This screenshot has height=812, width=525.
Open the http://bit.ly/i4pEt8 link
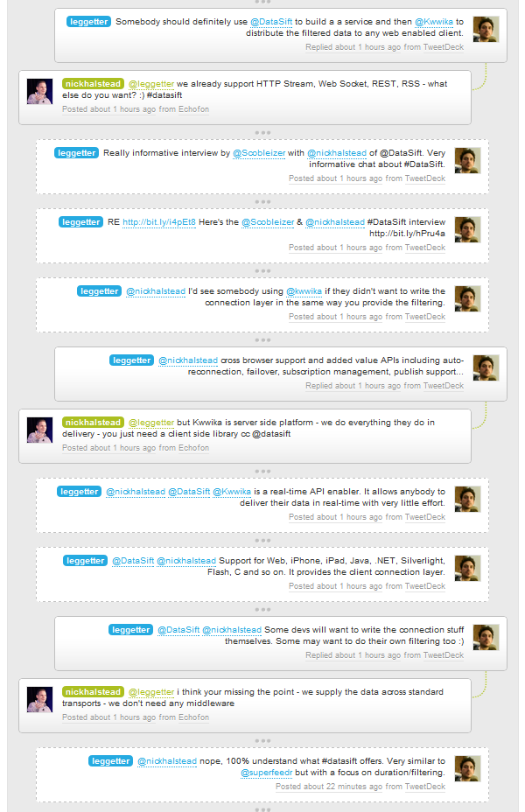pos(159,222)
